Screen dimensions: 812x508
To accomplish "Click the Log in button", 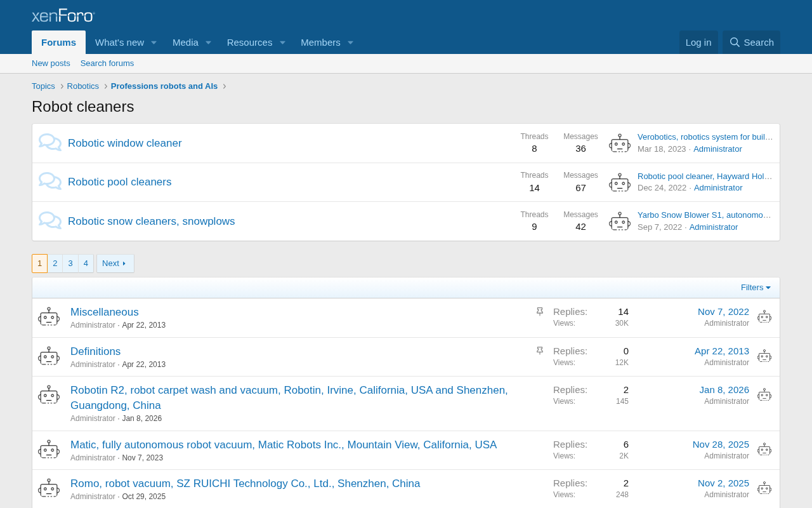I will pos(698,43).
